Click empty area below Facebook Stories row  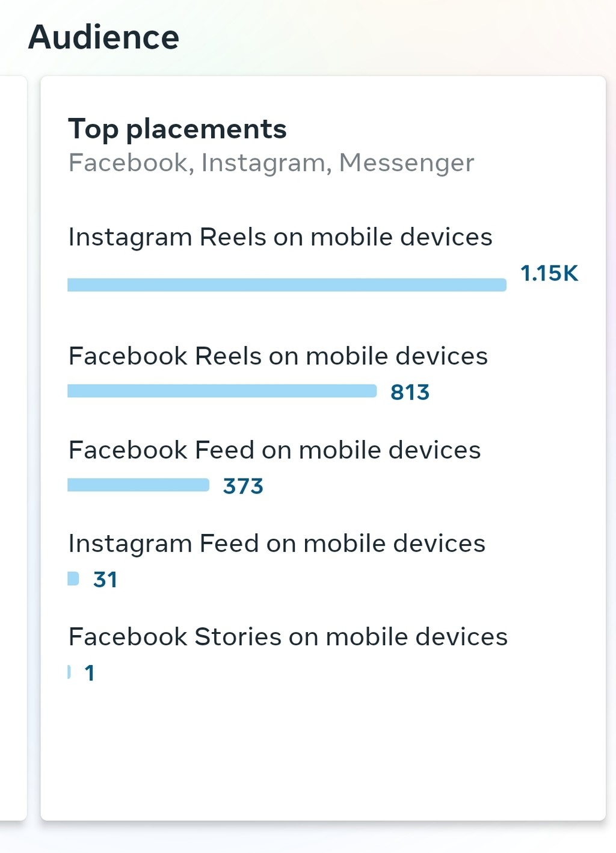[322, 752]
